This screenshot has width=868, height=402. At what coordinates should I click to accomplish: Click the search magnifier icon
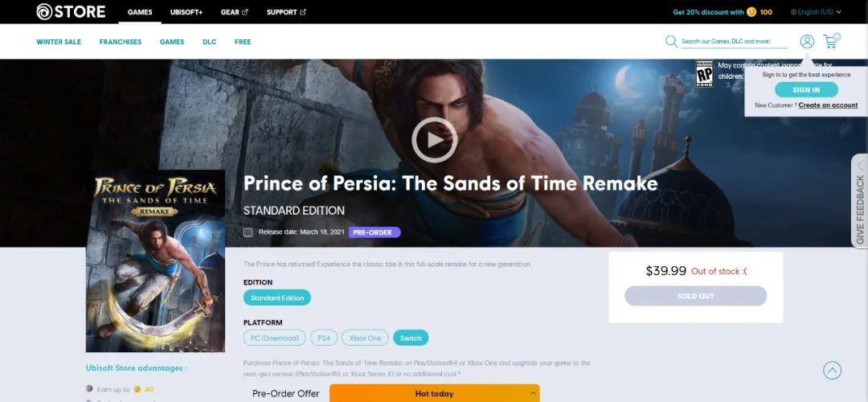tap(671, 42)
